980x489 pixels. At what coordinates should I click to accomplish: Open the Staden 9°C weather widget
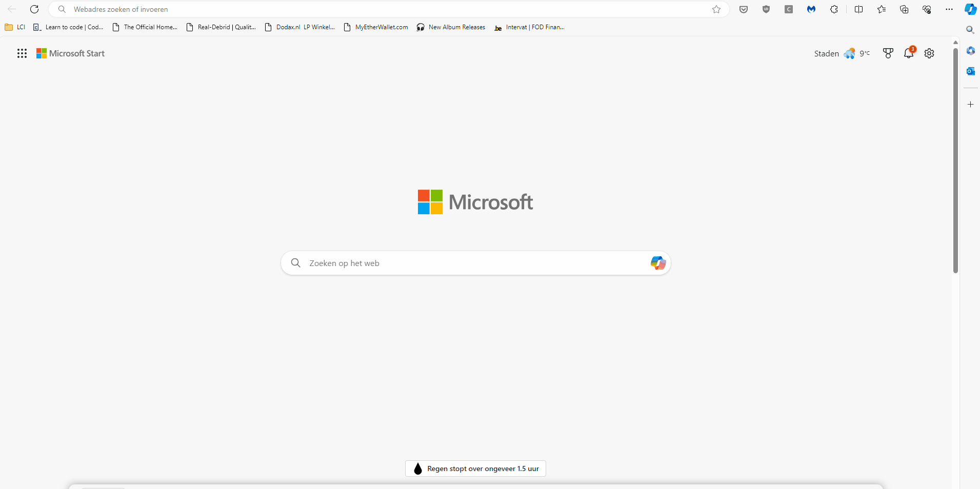tap(842, 53)
